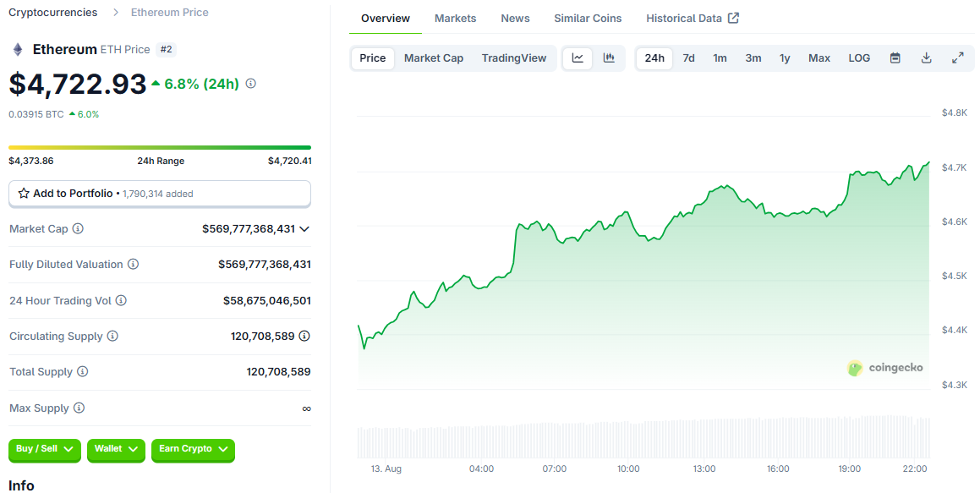Select the Price chart toggle

[373, 58]
